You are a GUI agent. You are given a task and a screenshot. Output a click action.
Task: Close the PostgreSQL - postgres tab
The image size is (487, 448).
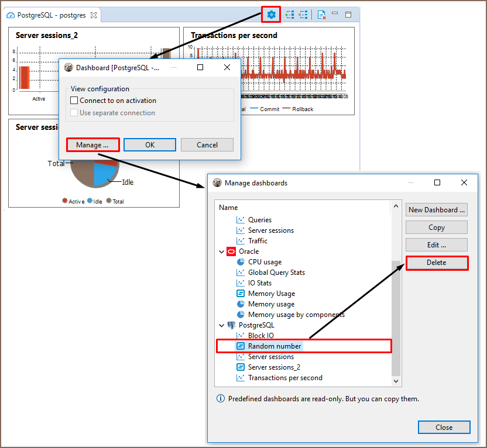tap(94, 15)
